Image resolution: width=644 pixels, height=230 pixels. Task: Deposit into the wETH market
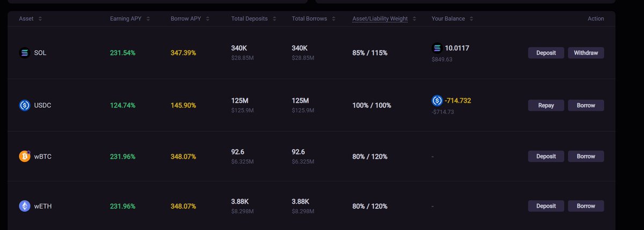click(x=546, y=206)
